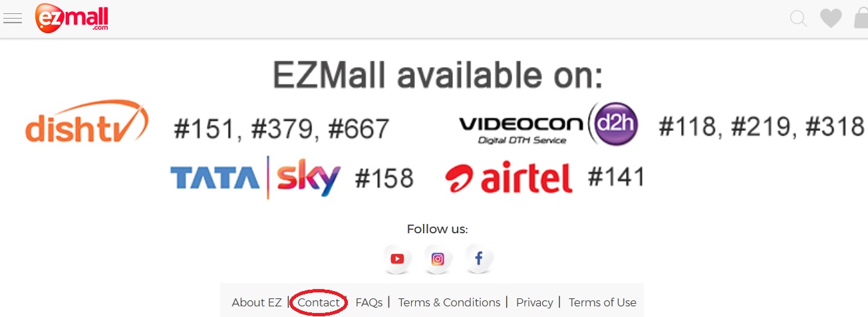Open the shopping bag icon

point(861,18)
